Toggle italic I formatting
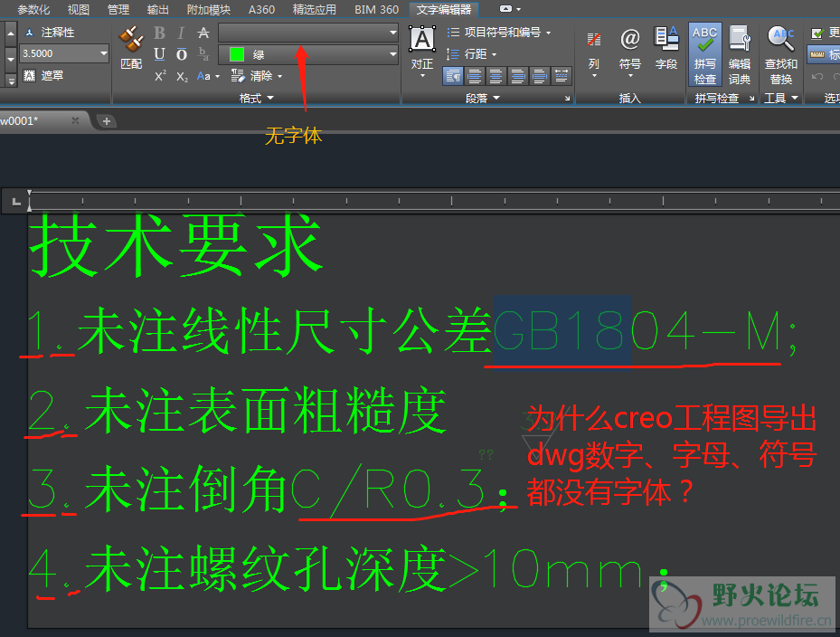The height and width of the screenshot is (637, 840). coord(181,33)
